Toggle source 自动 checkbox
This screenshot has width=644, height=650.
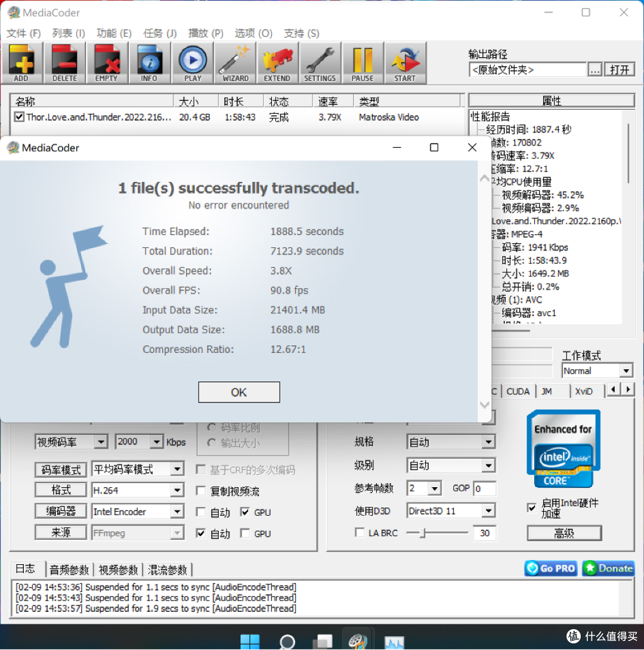[200, 533]
